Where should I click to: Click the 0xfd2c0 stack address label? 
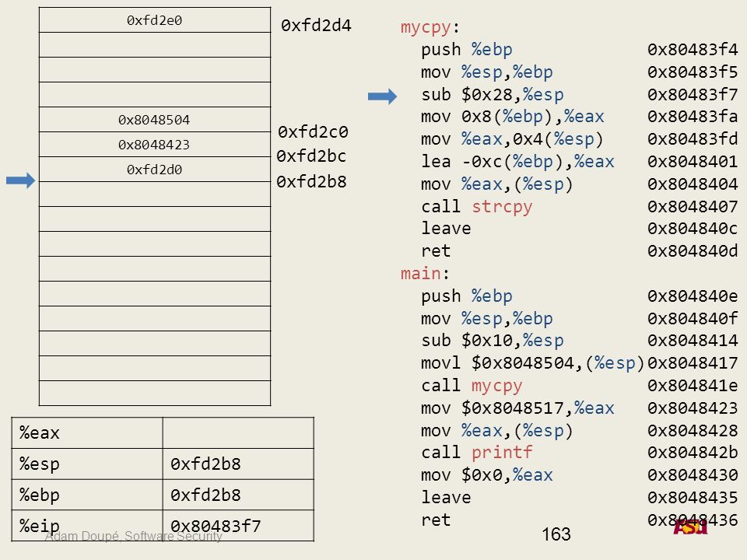pos(313,132)
